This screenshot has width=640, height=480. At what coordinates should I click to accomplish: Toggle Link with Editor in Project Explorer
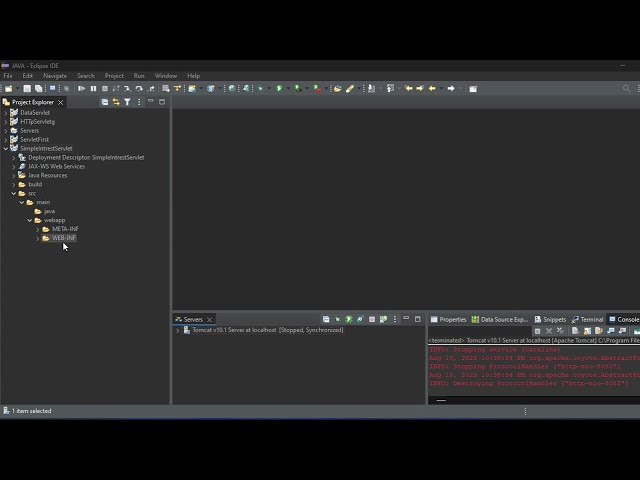coord(116,102)
